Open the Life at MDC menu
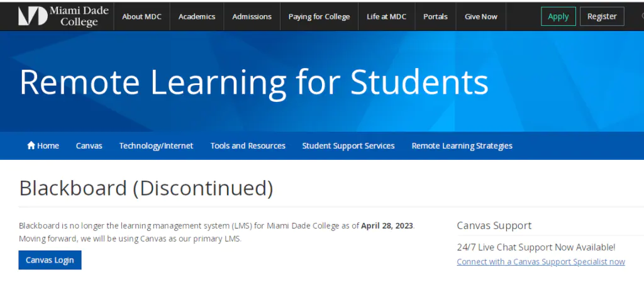The width and height of the screenshot is (644, 282). pos(387,16)
